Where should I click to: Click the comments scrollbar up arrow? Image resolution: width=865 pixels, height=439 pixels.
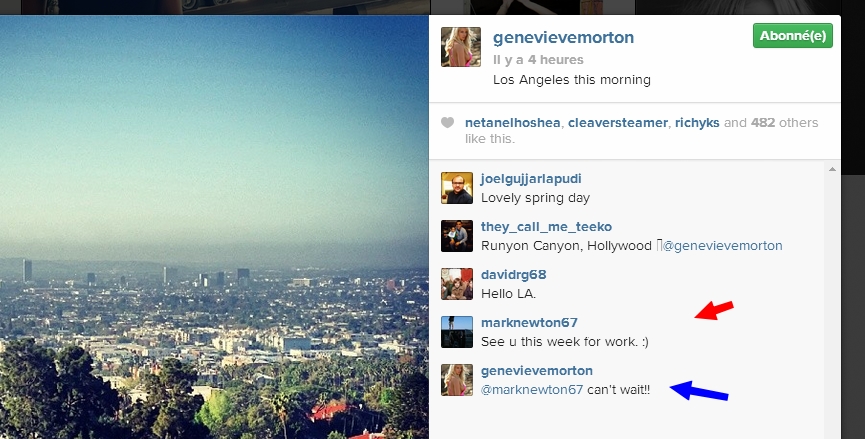tap(832, 169)
